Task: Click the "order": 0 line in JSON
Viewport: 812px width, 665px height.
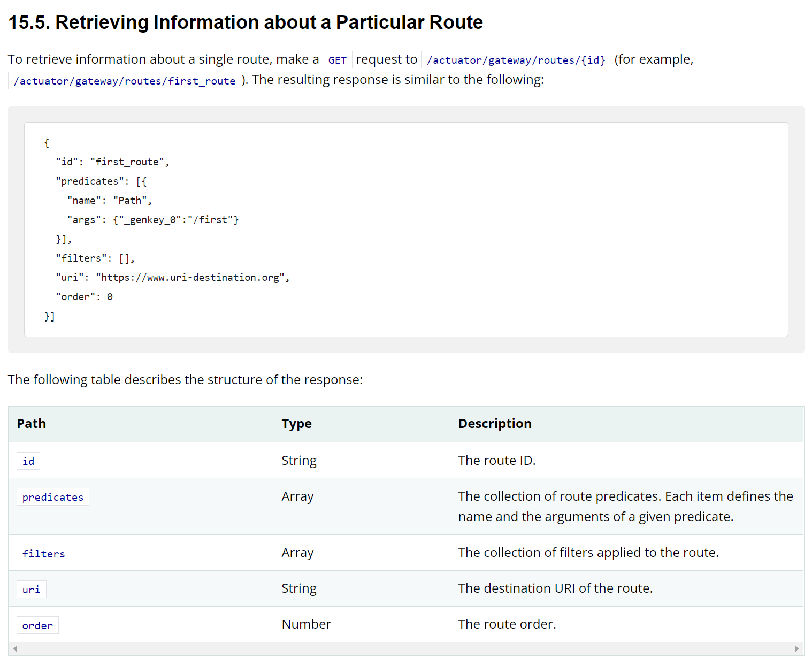Action: point(84,297)
